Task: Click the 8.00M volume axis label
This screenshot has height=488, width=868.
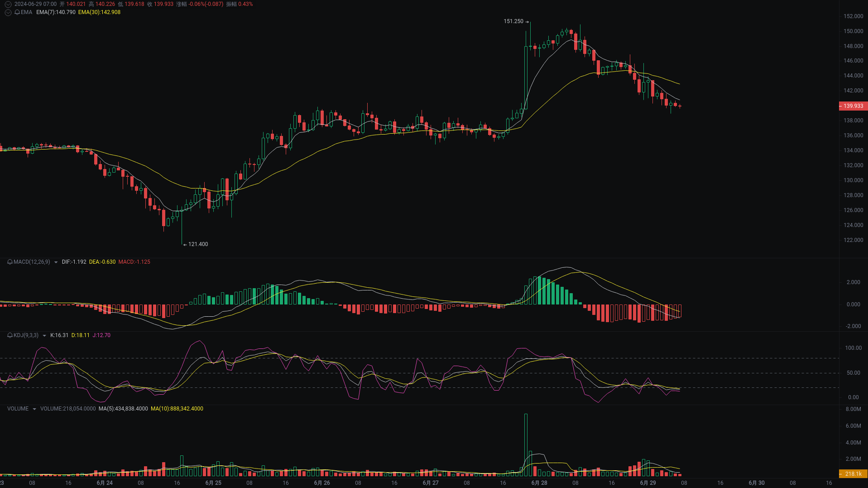Action: click(853, 409)
